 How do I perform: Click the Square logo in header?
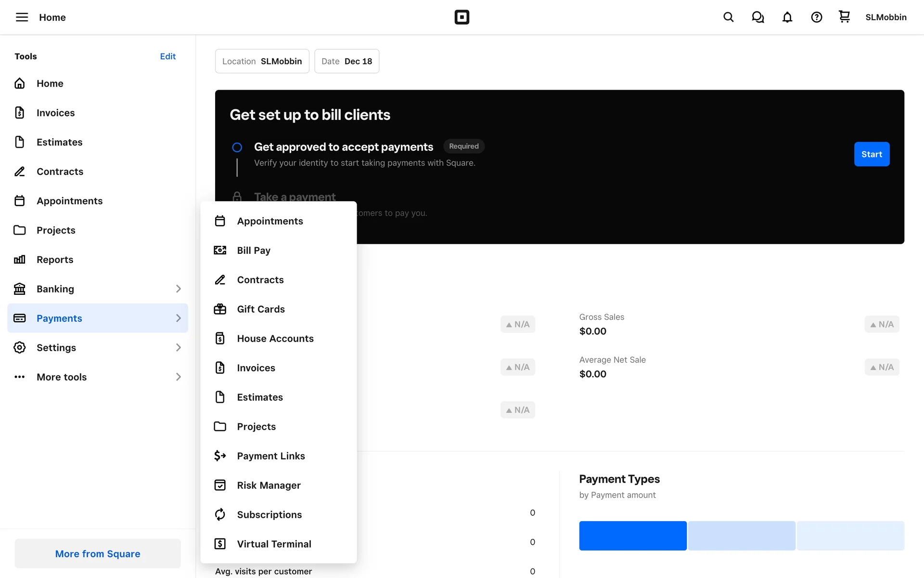462,17
